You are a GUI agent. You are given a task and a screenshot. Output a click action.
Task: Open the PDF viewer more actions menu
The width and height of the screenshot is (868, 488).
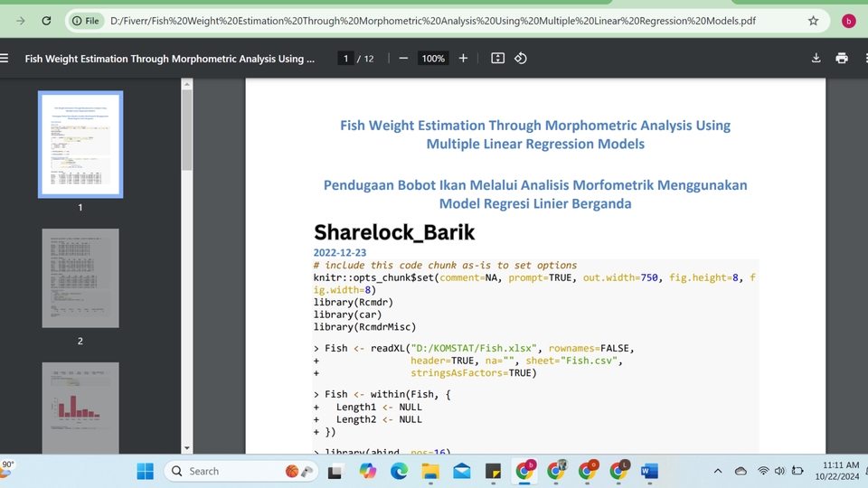[x=865, y=58]
